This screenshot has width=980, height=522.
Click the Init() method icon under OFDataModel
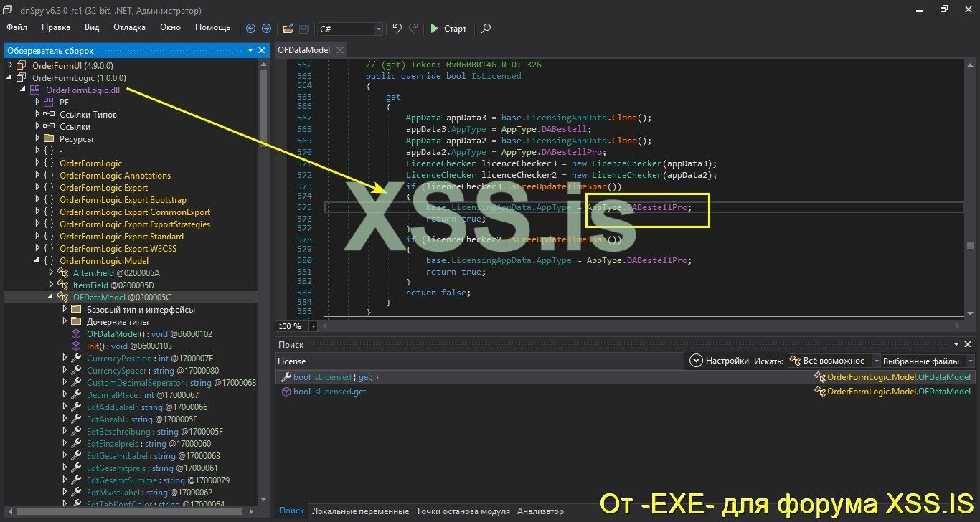(x=77, y=346)
